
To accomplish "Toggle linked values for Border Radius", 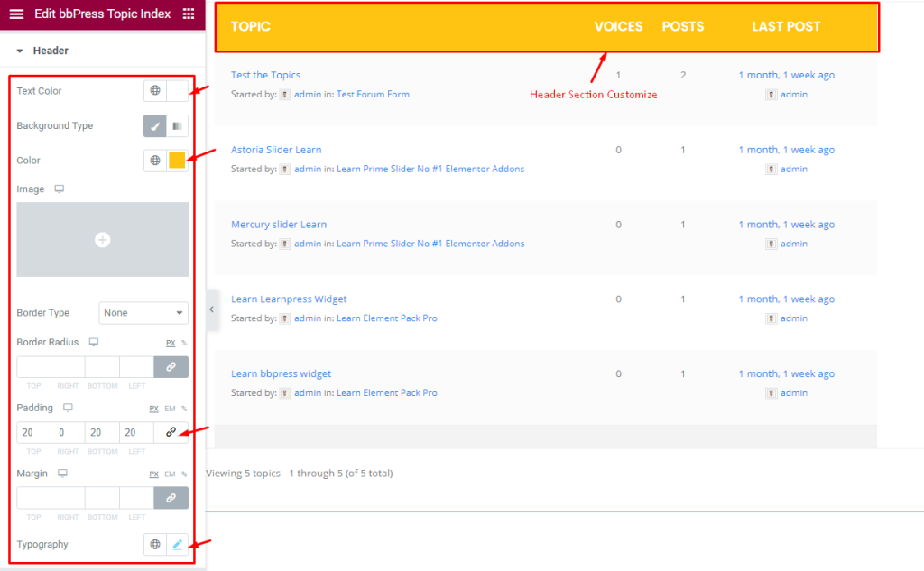I will click(171, 367).
